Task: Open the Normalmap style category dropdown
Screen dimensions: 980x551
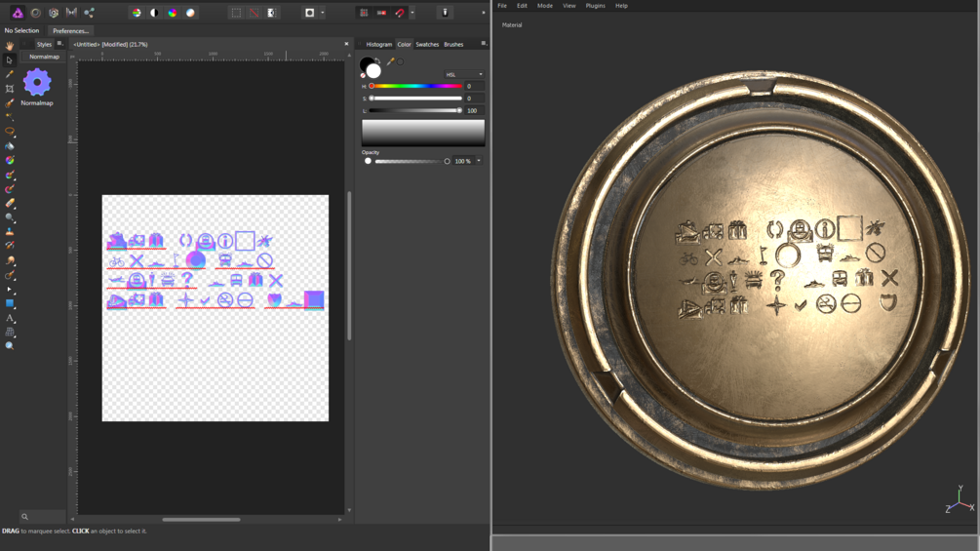Action: (44, 57)
